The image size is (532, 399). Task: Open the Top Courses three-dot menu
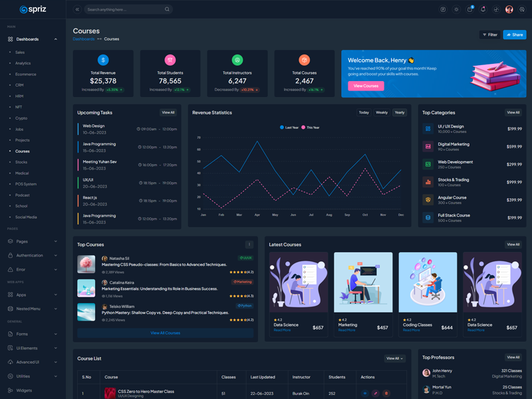(249, 245)
